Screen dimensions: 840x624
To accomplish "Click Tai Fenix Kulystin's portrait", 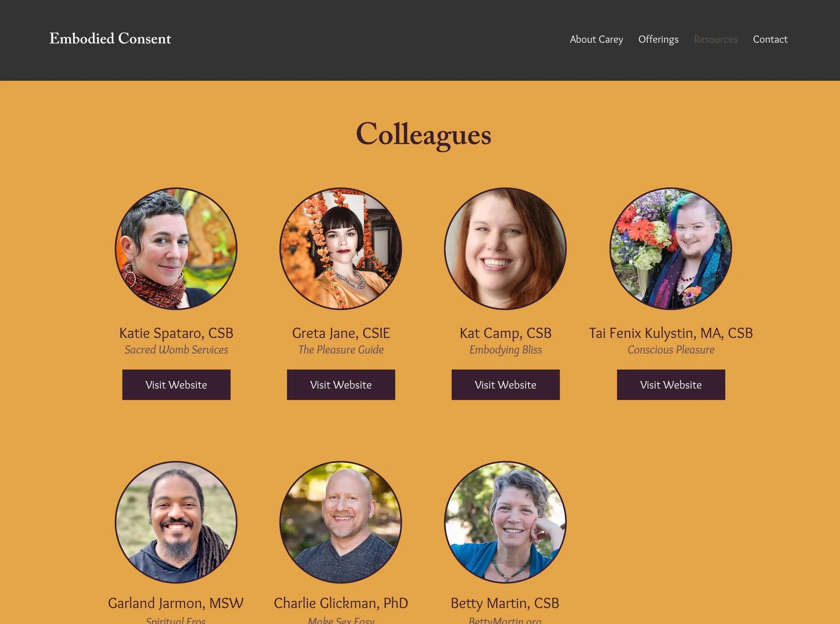I will click(671, 249).
